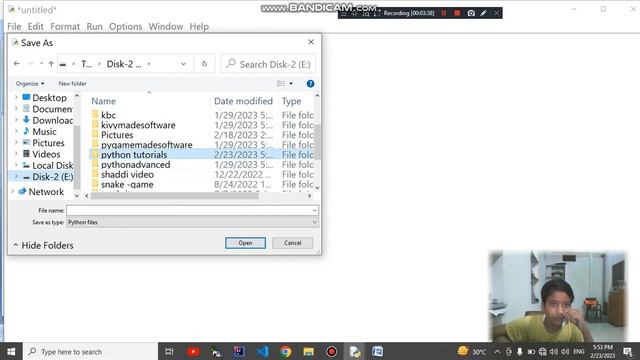The width and height of the screenshot is (640, 360).
Task: Select Downloads in navigation pane
Action: pos(48,120)
